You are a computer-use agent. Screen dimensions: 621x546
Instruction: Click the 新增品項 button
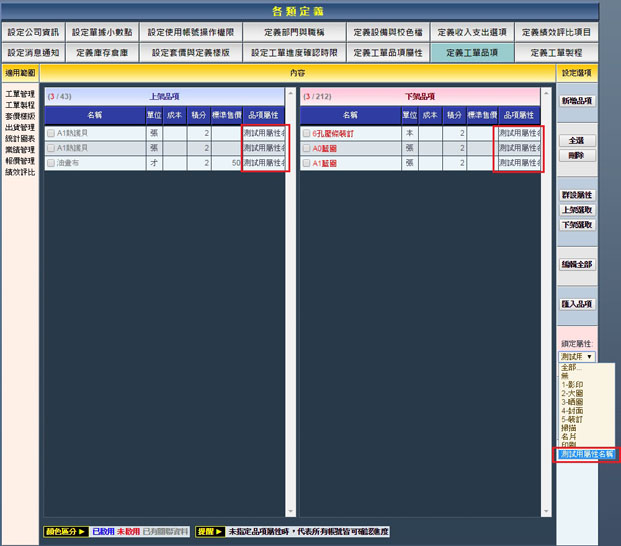click(576, 101)
